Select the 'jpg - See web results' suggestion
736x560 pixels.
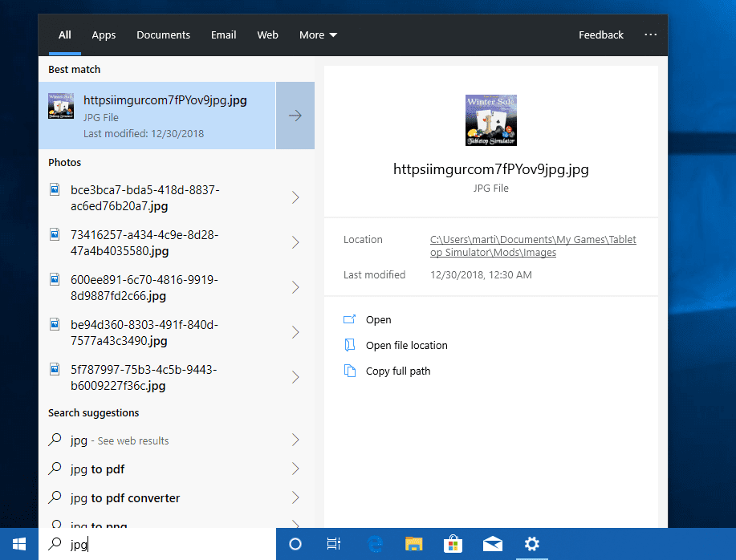120,440
